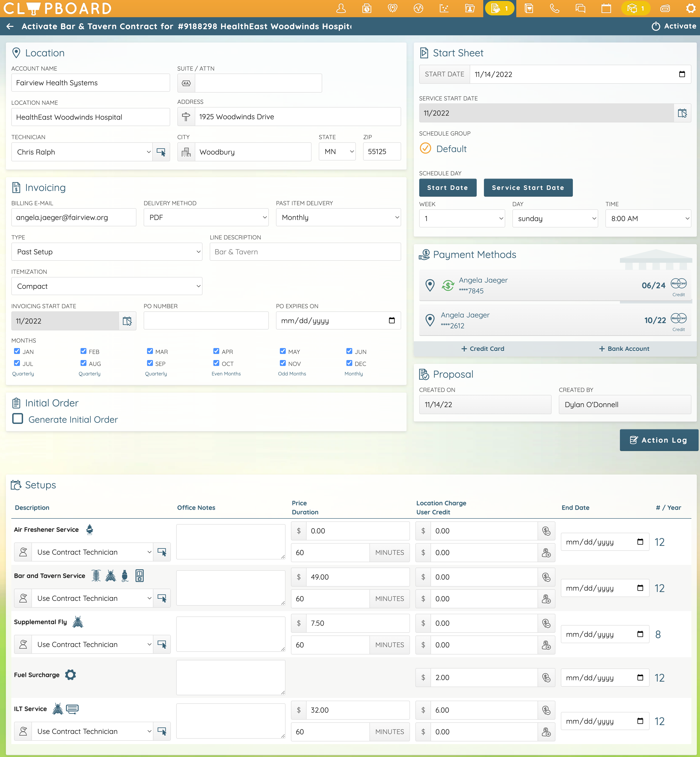Image resolution: width=700 pixels, height=757 pixels.
Task: Toggle the FEB month checkbox
Action: tap(83, 351)
